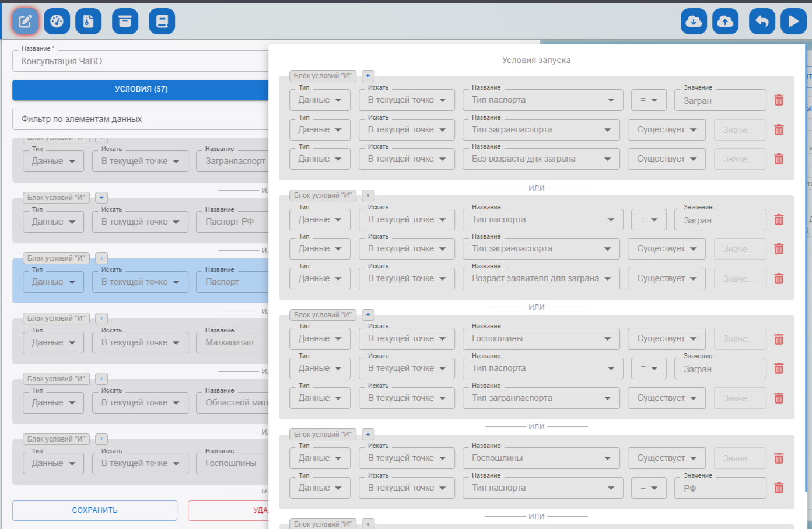Screen dimensions: 812x529
Task: Click the edit pencil toolbar icon
Action: pos(25,22)
